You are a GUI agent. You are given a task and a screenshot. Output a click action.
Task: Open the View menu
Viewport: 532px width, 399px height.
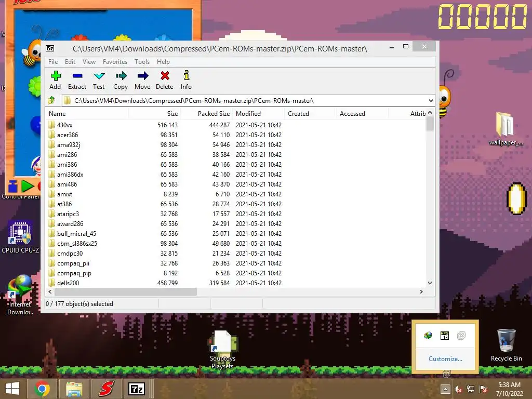tap(89, 62)
